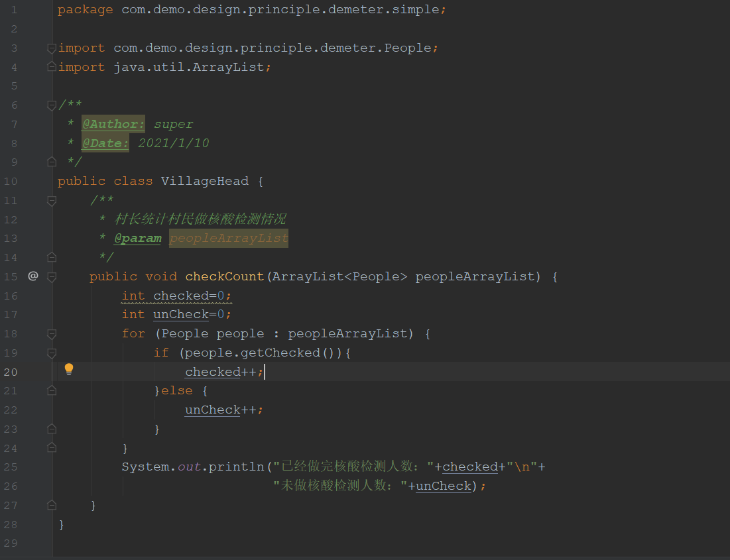This screenshot has width=730, height=560.
Task: Click the VillageHead class name
Action: coord(204,181)
